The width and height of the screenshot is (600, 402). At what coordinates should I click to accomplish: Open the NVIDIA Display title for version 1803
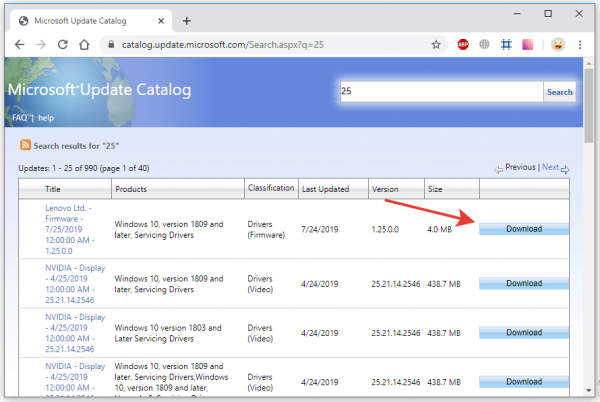(75, 333)
